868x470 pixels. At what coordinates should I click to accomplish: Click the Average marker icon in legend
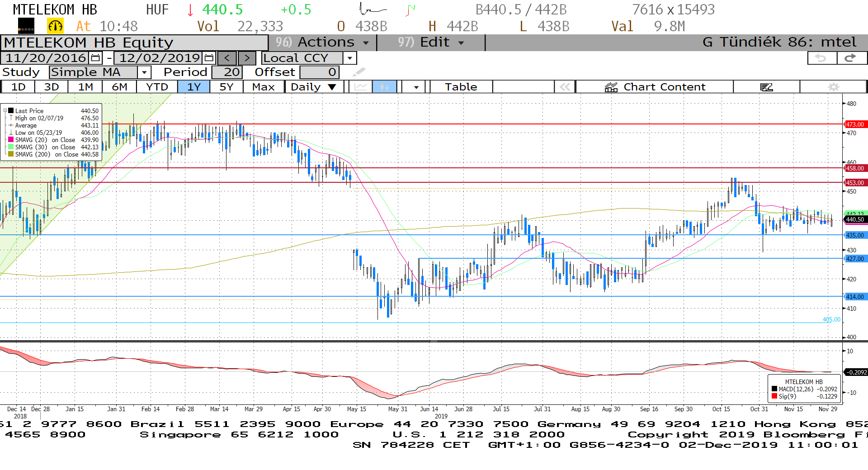pos(11,125)
